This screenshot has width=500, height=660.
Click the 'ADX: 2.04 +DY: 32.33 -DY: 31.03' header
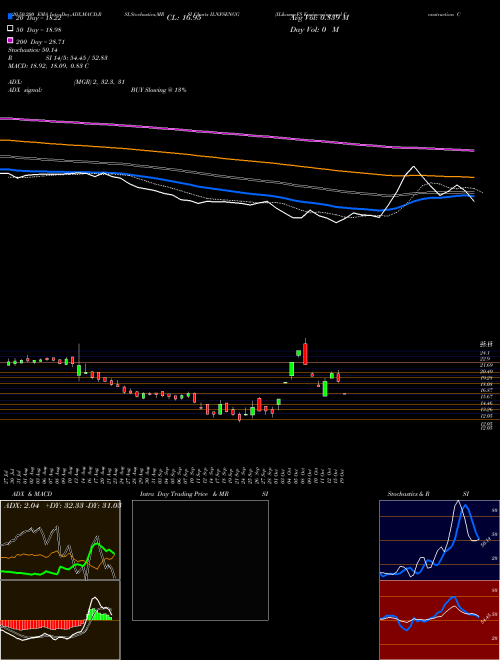click(62, 506)
